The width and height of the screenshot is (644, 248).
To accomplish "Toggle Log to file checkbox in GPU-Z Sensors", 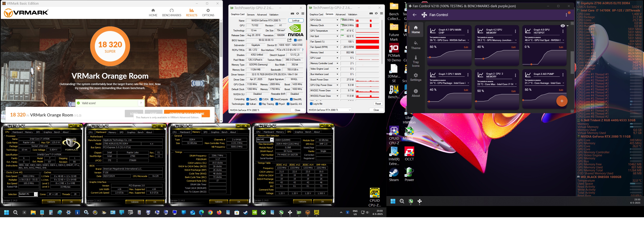I will click(x=311, y=104).
